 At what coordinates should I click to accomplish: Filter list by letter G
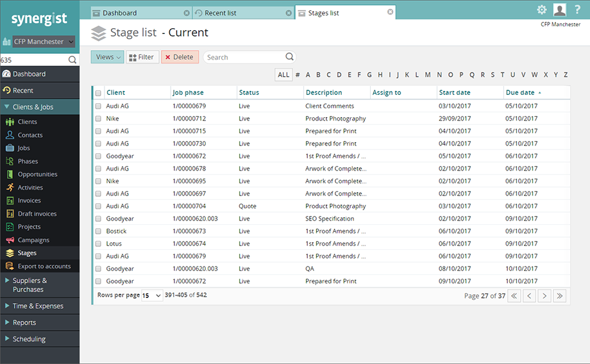369,75
